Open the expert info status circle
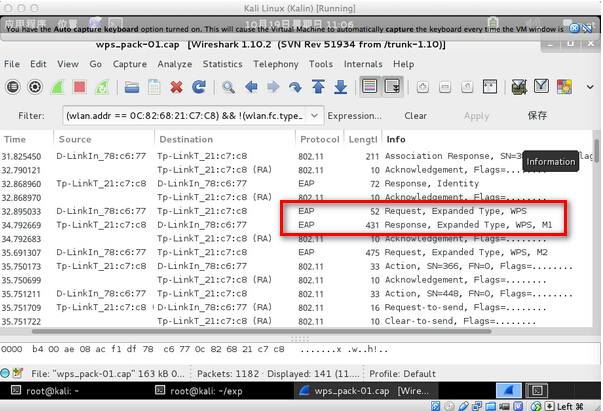 (x=5, y=373)
